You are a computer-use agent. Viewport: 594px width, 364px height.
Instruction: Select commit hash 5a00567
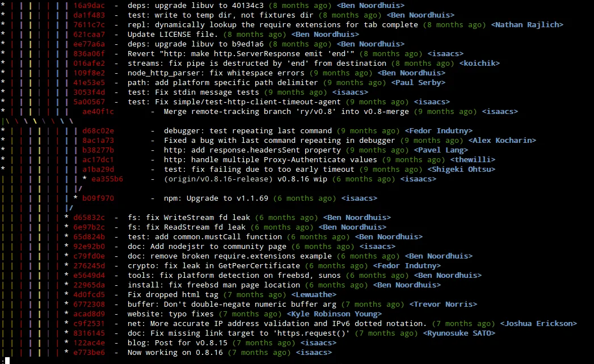coord(89,102)
